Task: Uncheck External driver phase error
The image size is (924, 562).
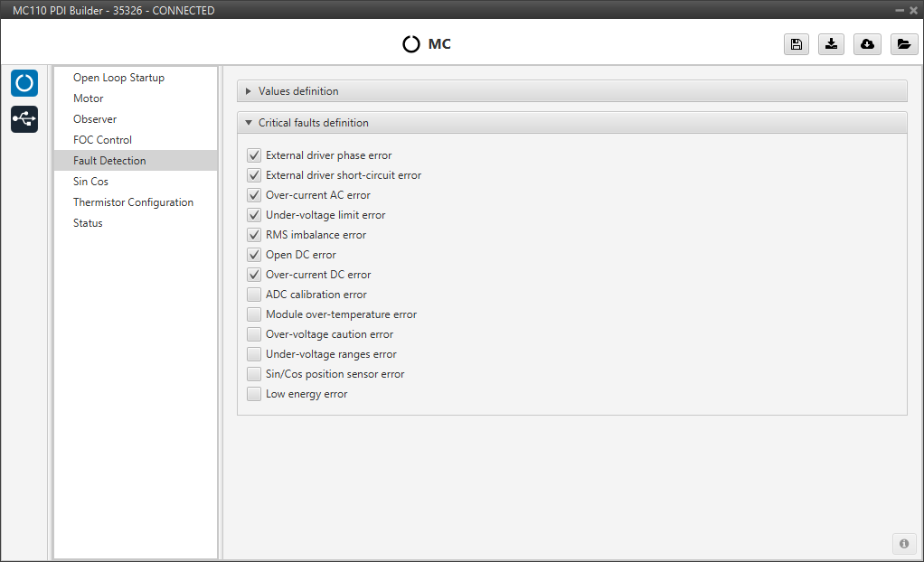Action: [x=254, y=155]
